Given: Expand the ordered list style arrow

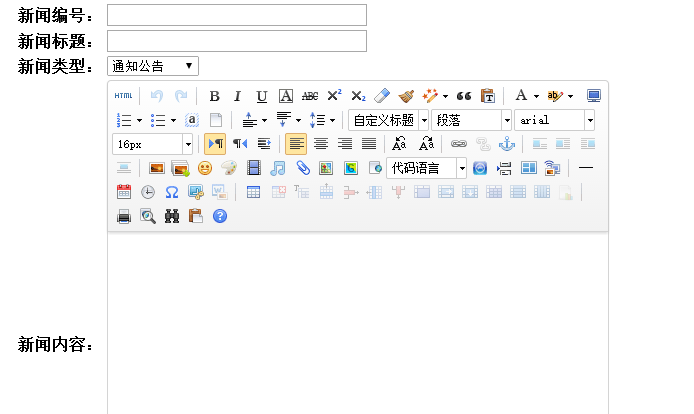Looking at the screenshot, I should pyautogui.click(x=139, y=120).
